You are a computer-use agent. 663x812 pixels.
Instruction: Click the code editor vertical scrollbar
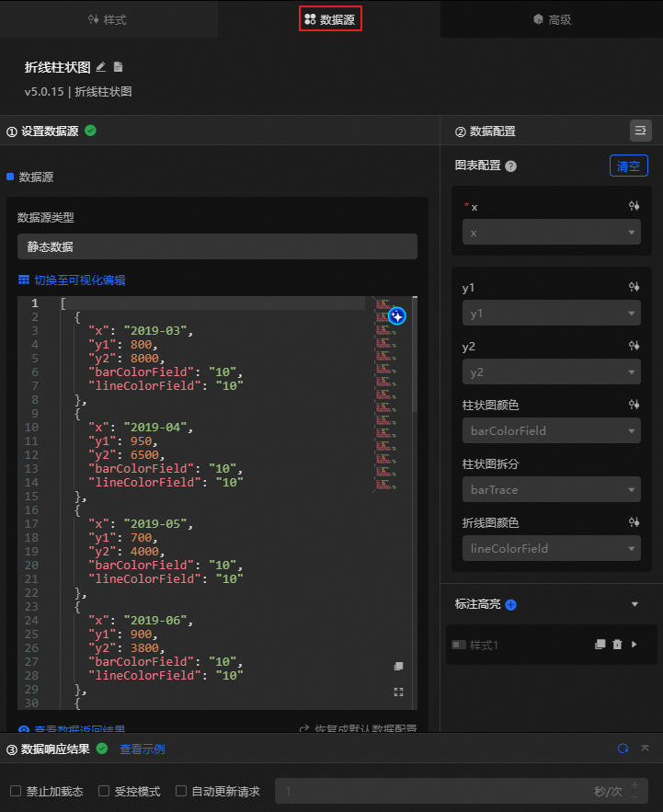(x=415, y=355)
